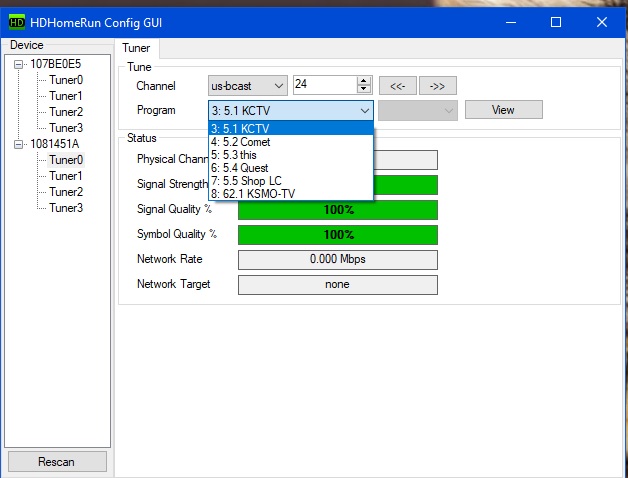The width and height of the screenshot is (628, 478).
Task: Select Tuner1 under device 107BE0E5
Action: coord(66,96)
